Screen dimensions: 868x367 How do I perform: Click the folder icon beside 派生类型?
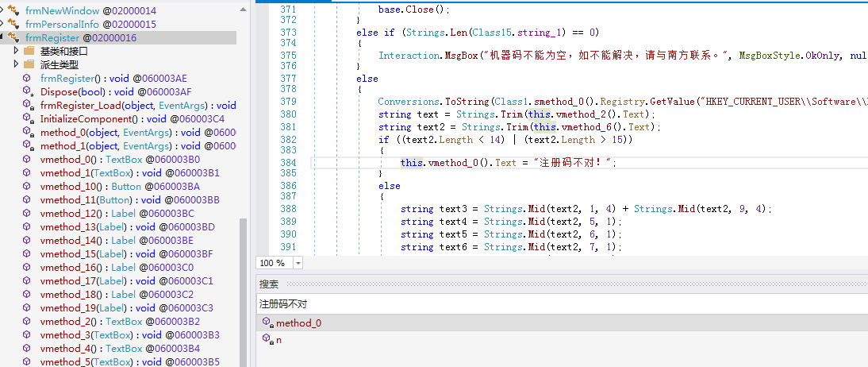29,64
